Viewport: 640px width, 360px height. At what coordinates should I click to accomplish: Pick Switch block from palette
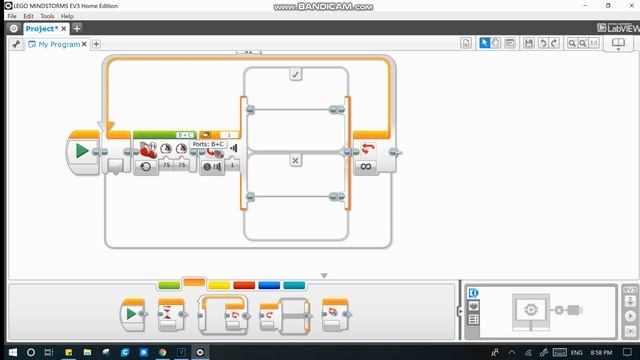pos(284,316)
